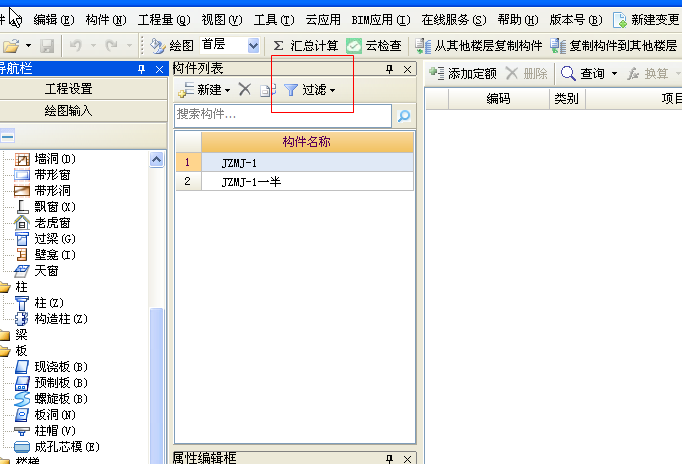The height and width of the screenshot is (464, 682).
Task: Click the redo arrow icon
Action: (x=111, y=45)
